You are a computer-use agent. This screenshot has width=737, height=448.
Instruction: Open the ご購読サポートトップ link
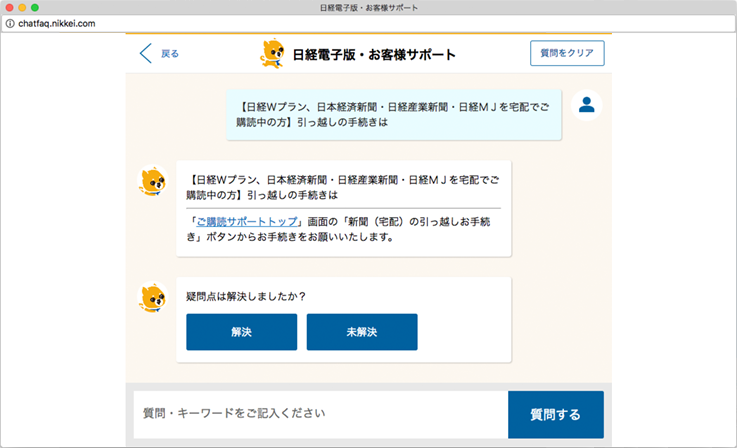coord(247,221)
